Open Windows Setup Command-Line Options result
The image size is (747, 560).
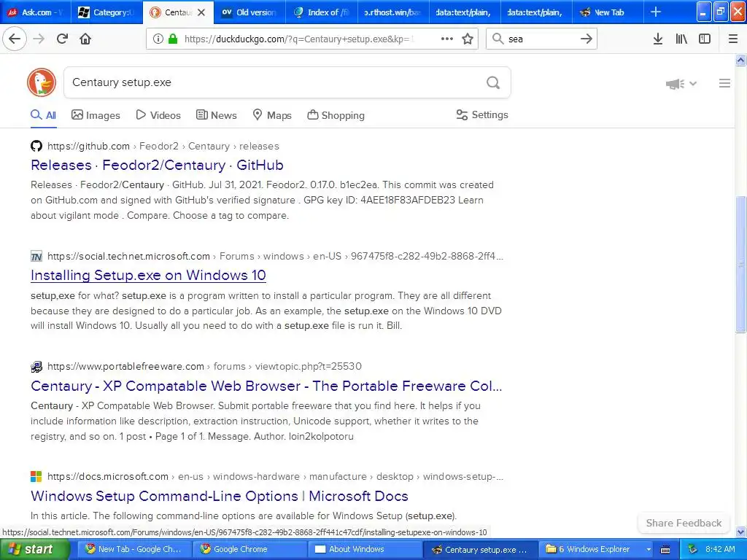coord(219,496)
